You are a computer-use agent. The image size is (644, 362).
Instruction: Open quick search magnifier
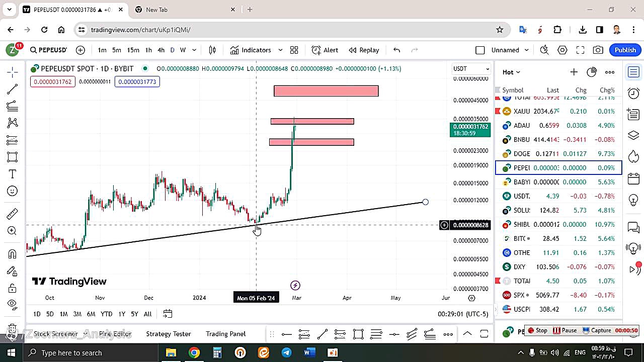(x=544, y=50)
